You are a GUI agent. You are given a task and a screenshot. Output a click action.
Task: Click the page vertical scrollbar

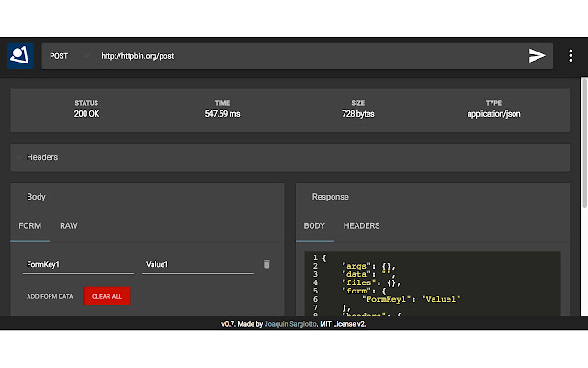tap(583, 138)
